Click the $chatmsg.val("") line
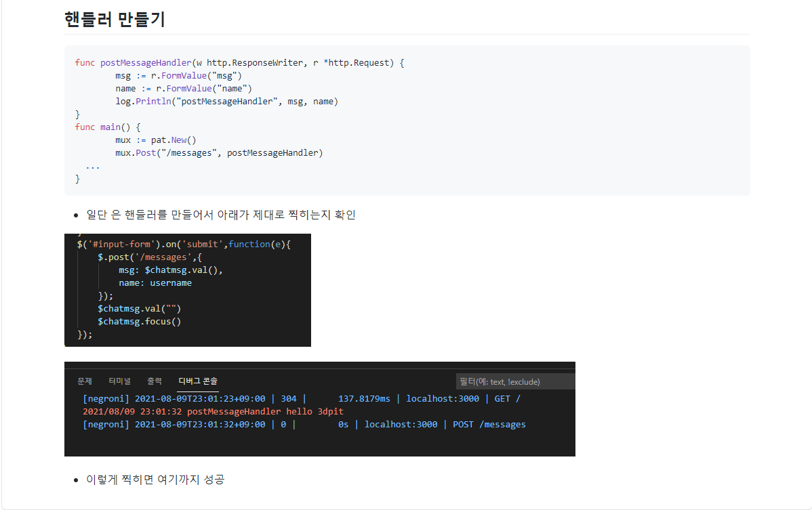Screen dimensions: 812x510 coord(140,309)
